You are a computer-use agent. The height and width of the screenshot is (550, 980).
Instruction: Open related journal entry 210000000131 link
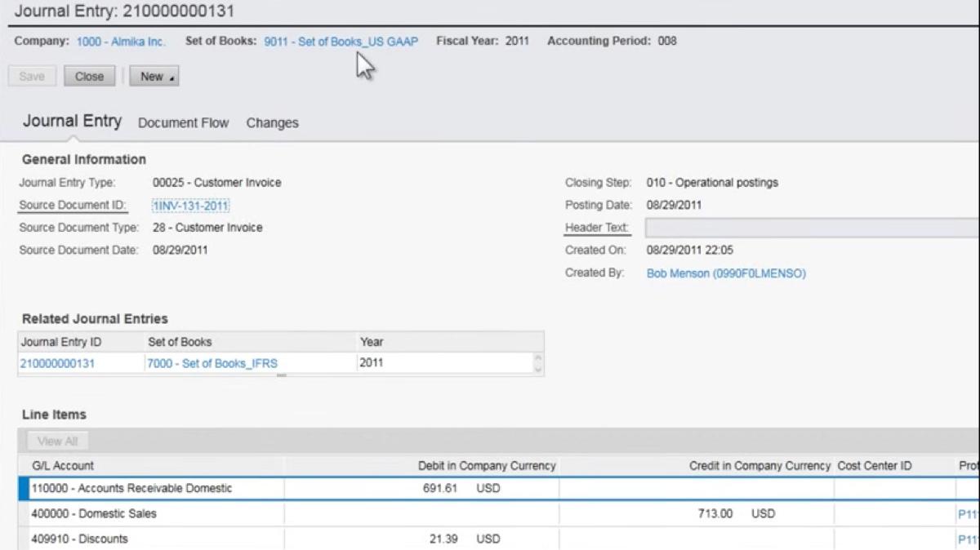(57, 364)
